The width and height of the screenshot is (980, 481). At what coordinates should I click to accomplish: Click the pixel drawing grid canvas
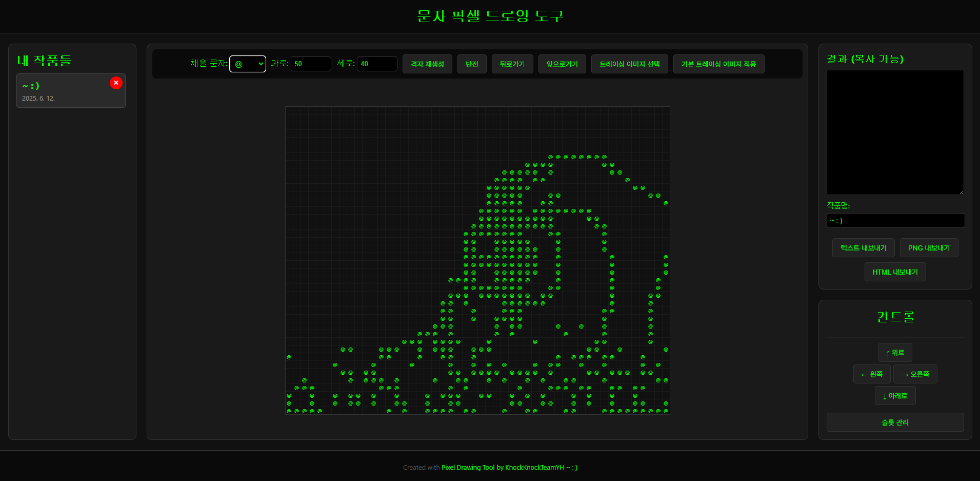[477, 260]
